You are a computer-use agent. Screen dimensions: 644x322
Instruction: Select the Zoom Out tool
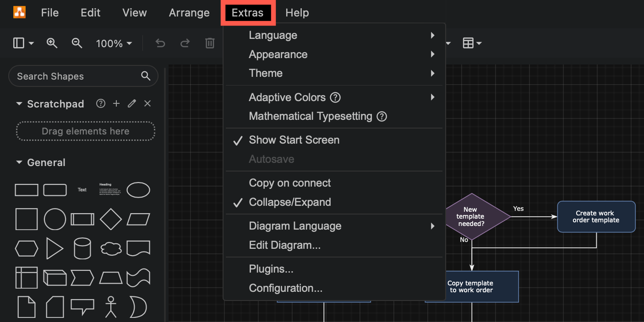76,43
